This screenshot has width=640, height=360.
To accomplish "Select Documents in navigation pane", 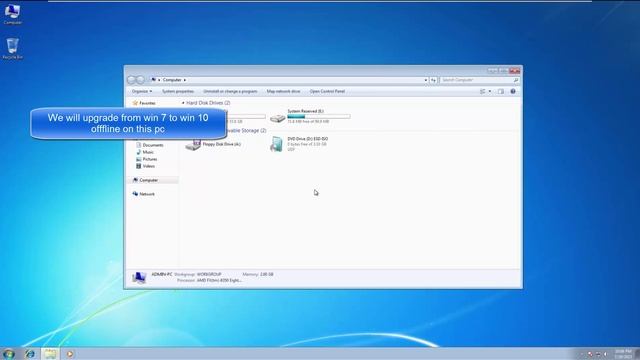I will click(153, 145).
